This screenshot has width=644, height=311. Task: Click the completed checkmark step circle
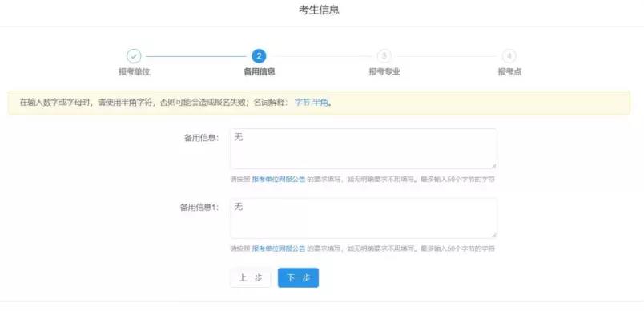coord(134,56)
